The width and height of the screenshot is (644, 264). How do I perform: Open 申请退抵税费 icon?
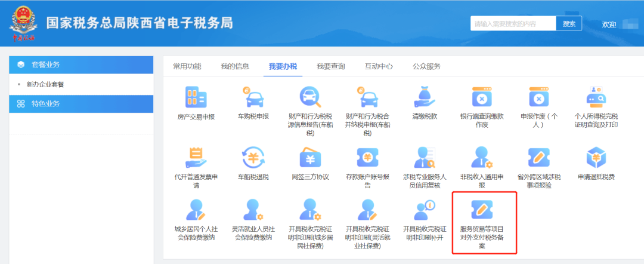pos(596,158)
